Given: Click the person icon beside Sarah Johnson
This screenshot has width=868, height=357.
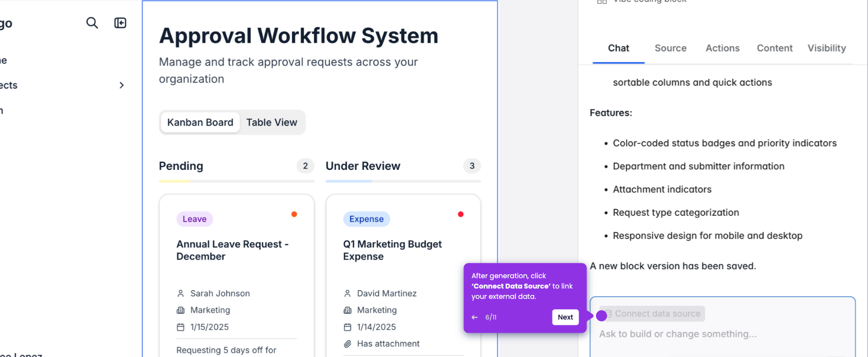Looking at the screenshot, I should point(180,293).
